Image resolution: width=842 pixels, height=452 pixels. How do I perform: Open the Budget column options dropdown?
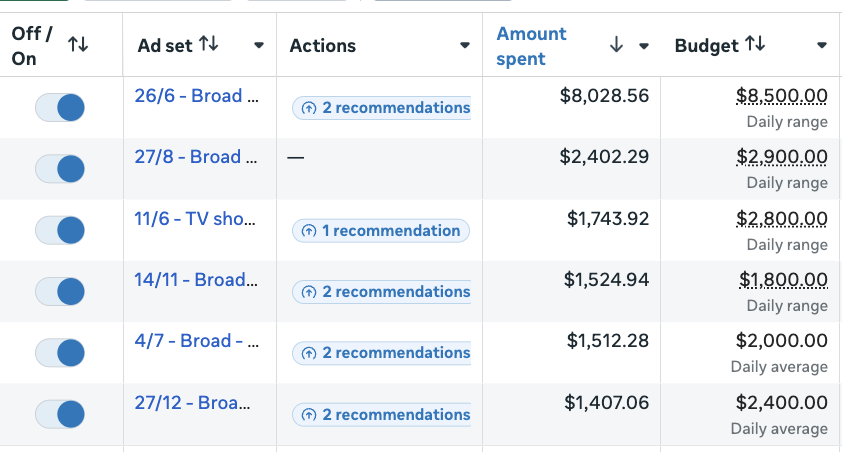point(821,45)
